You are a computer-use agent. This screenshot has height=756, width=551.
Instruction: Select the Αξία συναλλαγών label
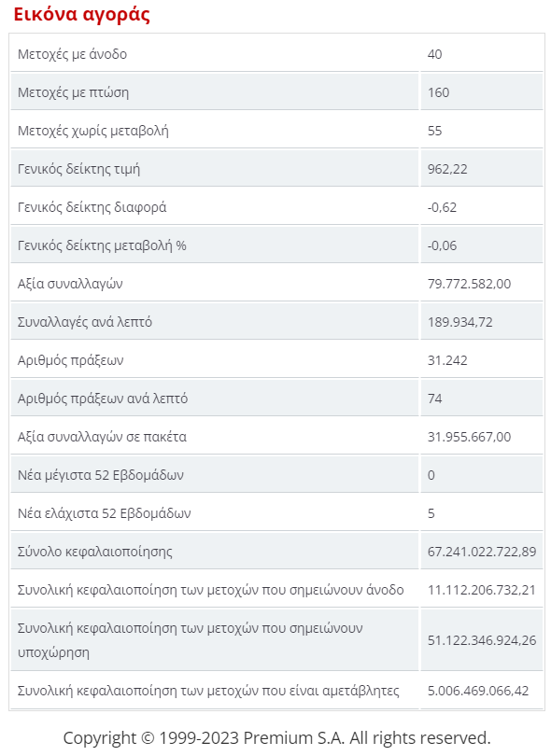pyautogui.click(x=70, y=284)
